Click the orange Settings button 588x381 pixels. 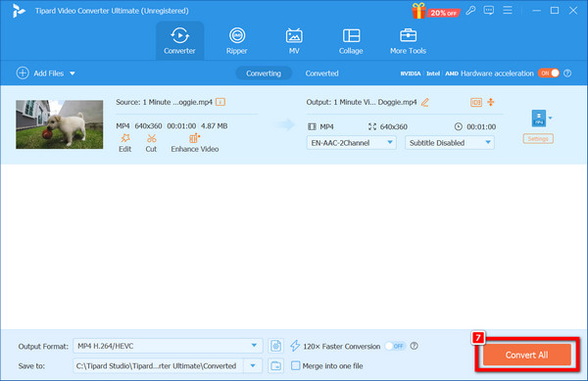pyautogui.click(x=538, y=139)
